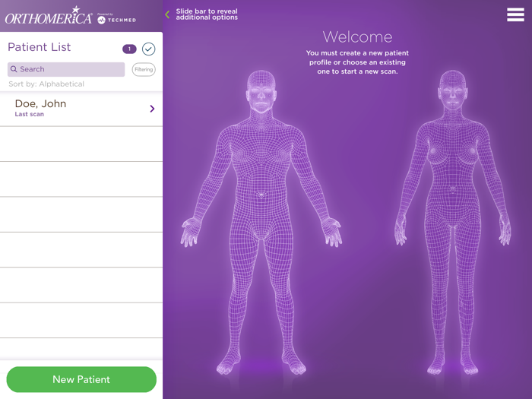Select the first empty patient row
The height and width of the screenshot is (399, 532).
[81, 144]
